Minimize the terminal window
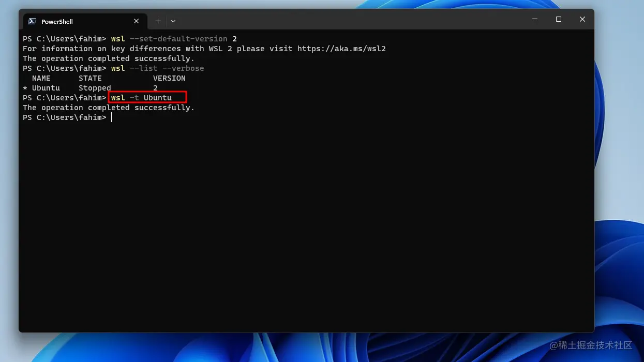Viewport: 644px width, 362px height. point(535,19)
